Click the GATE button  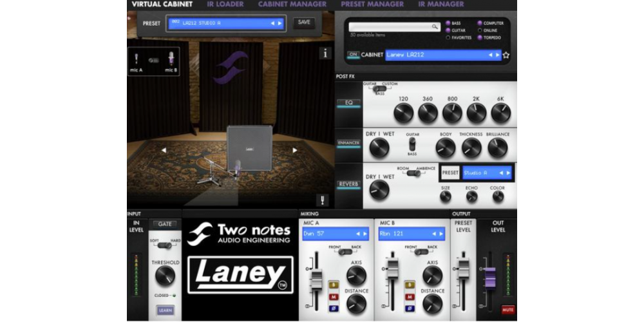[x=165, y=224]
